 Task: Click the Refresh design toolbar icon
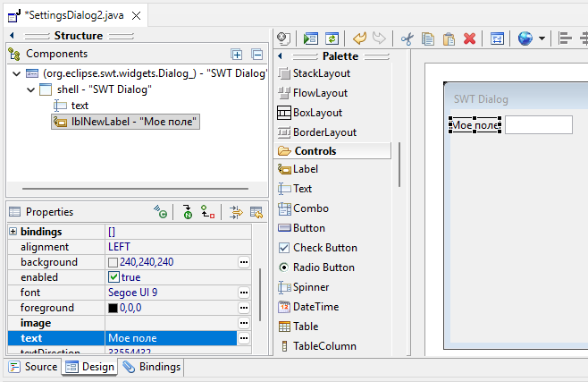pos(332,38)
